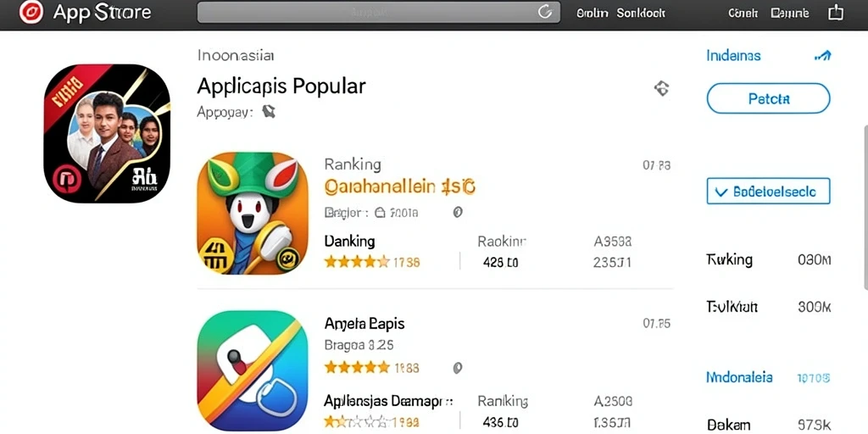Screen dimensions: 868x434
Task: Open the Amjela Bapis app title
Action: coord(364,323)
